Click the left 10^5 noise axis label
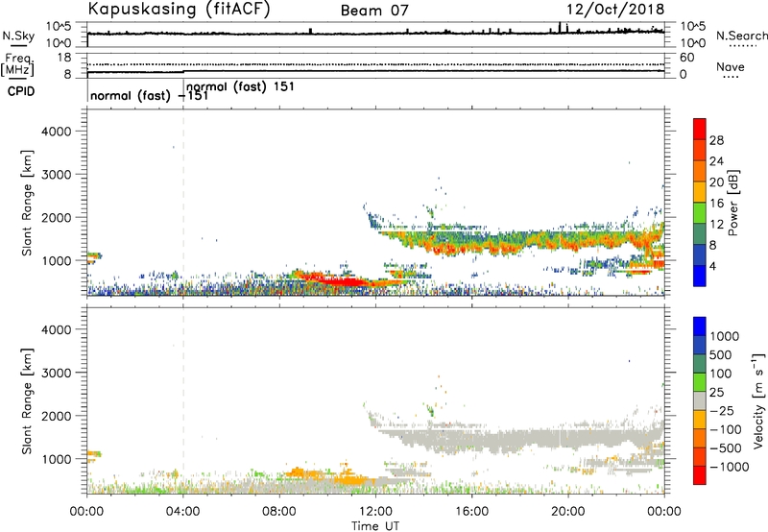768x532 pixels. pyautogui.click(x=60, y=26)
